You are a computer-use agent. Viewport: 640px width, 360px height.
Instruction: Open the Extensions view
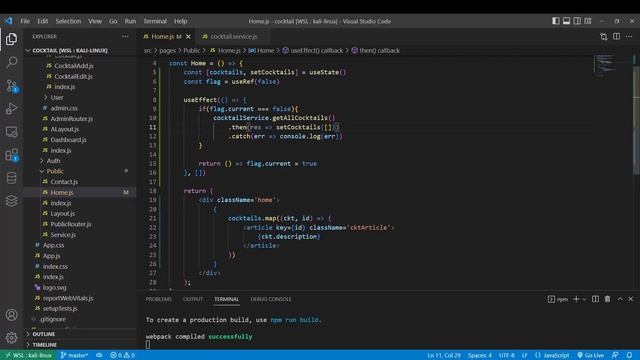(x=11, y=155)
